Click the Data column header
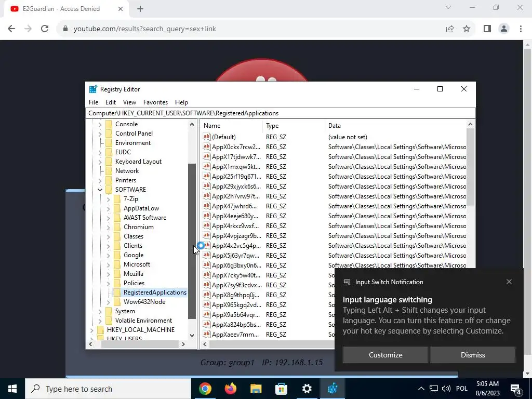The image size is (532, 399). click(x=395, y=126)
